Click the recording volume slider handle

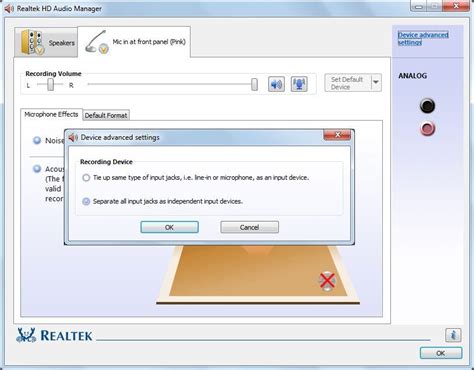[254, 85]
